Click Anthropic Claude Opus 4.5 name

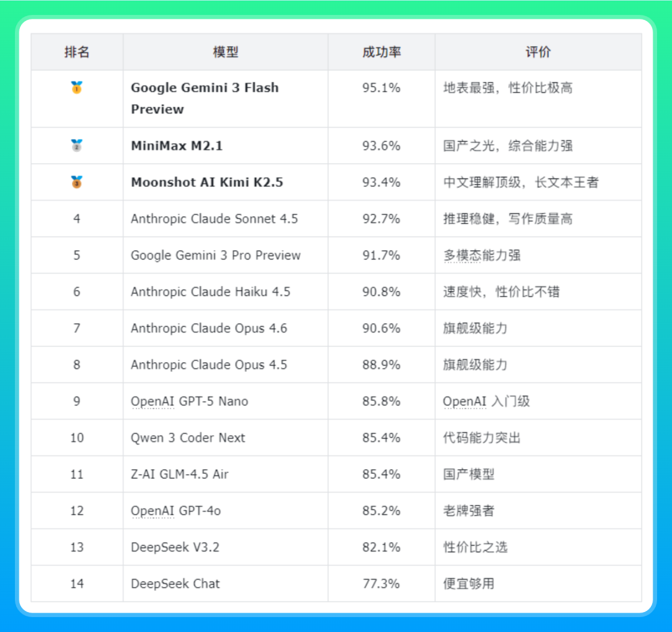click(x=208, y=365)
